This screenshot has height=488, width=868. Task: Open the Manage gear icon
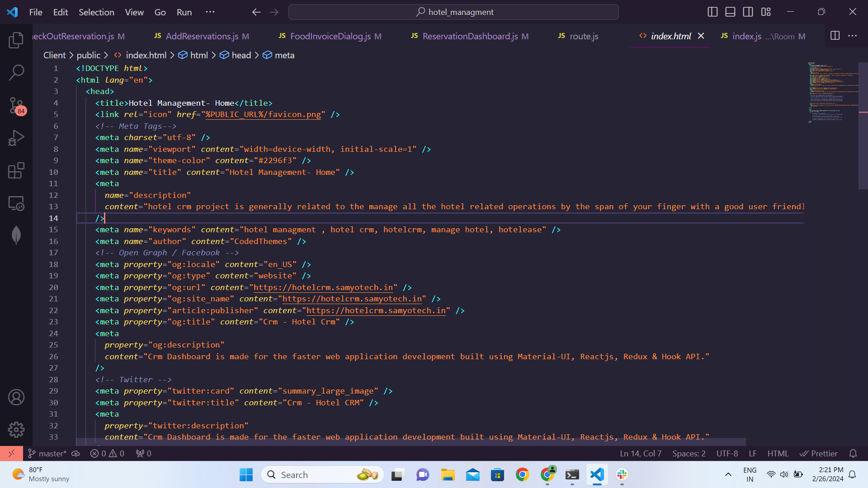coord(16,430)
